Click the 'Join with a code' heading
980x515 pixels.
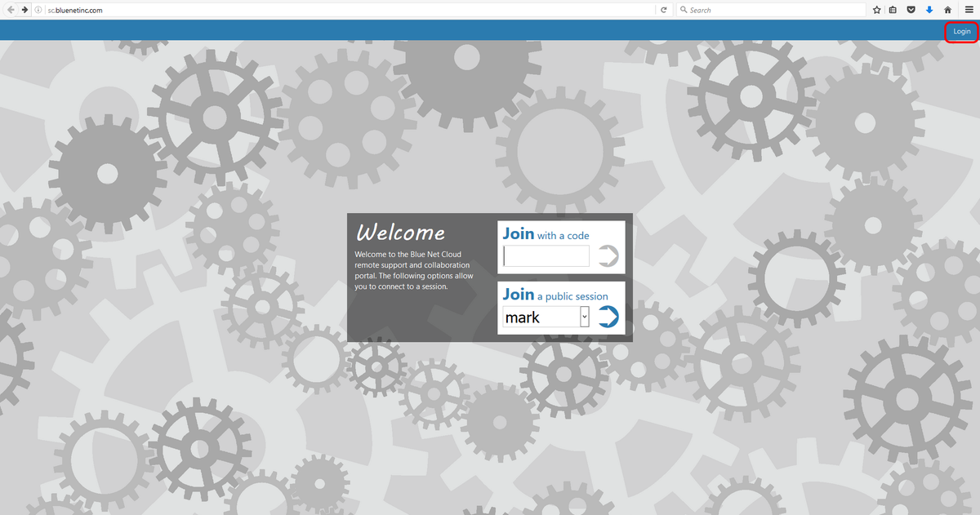pos(546,233)
